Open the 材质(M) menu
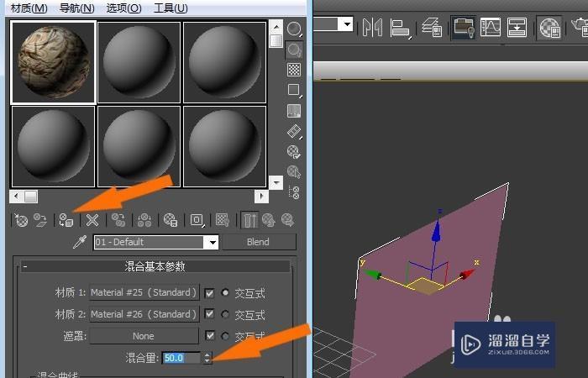The height and width of the screenshot is (378, 588). point(29,8)
